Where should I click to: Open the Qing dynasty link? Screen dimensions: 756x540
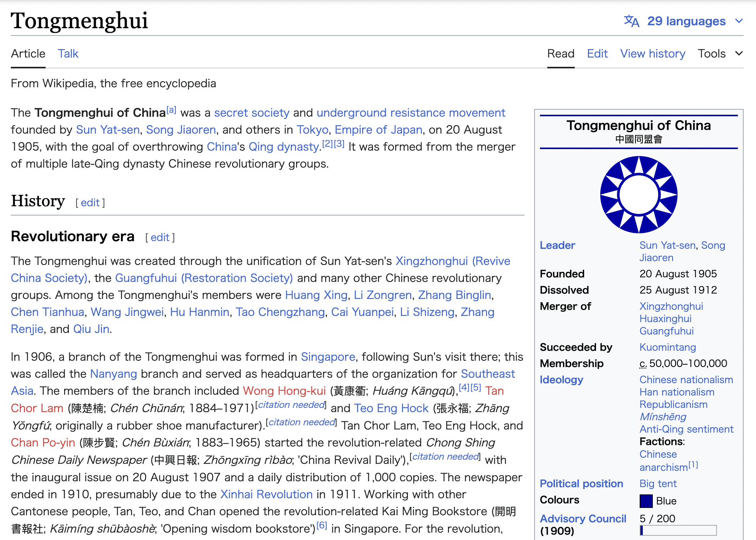click(284, 147)
